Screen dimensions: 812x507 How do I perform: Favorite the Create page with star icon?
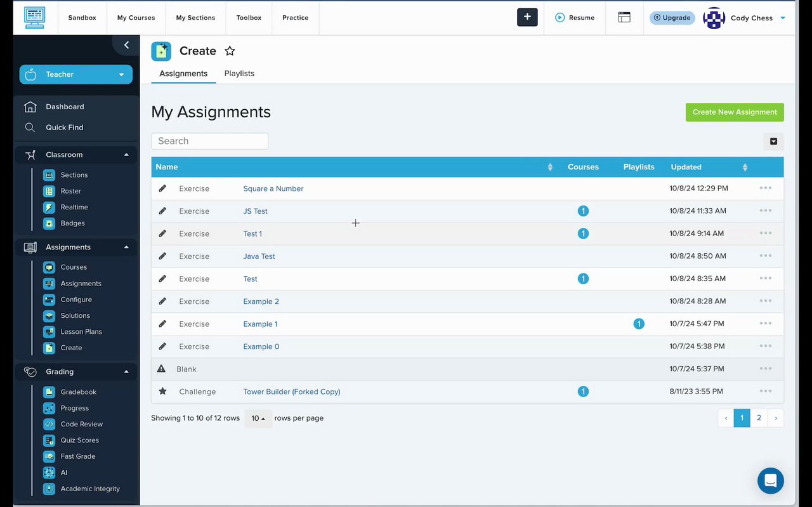pos(230,51)
